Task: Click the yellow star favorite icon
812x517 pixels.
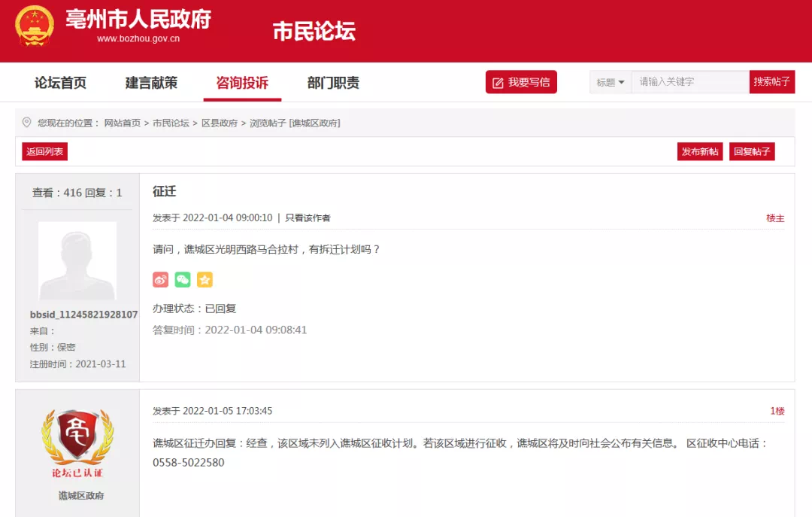Action: click(x=205, y=280)
